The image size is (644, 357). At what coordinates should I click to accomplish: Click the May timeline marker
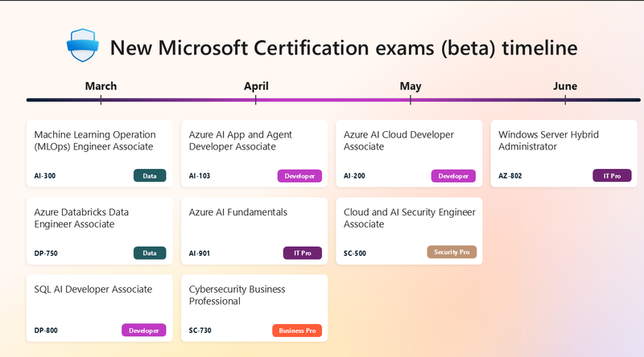[411, 87]
